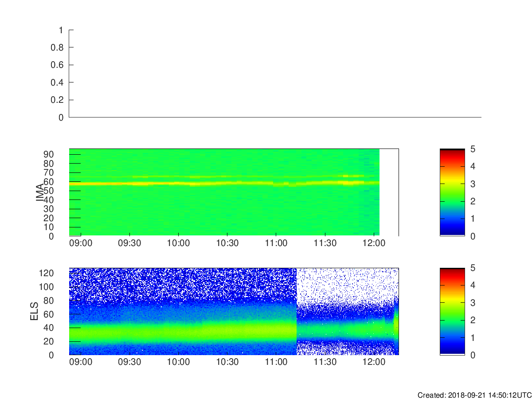Click the ELS spectrogram plot area
This screenshot has width=532, height=399.
234,311
